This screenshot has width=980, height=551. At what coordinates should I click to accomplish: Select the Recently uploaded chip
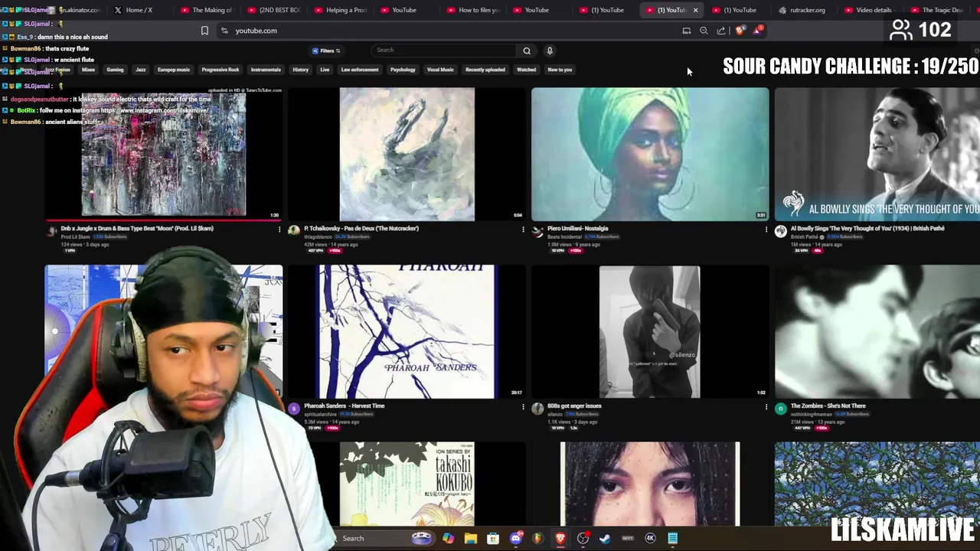(485, 70)
